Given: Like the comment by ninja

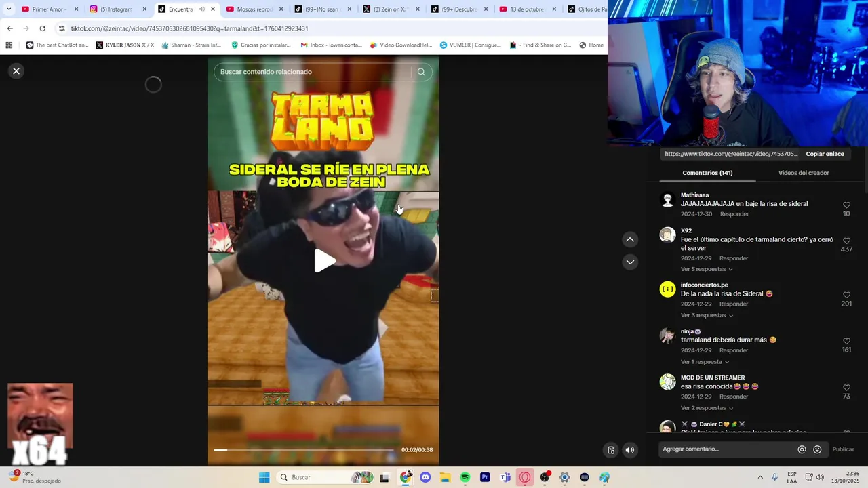Looking at the screenshot, I should (846, 341).
